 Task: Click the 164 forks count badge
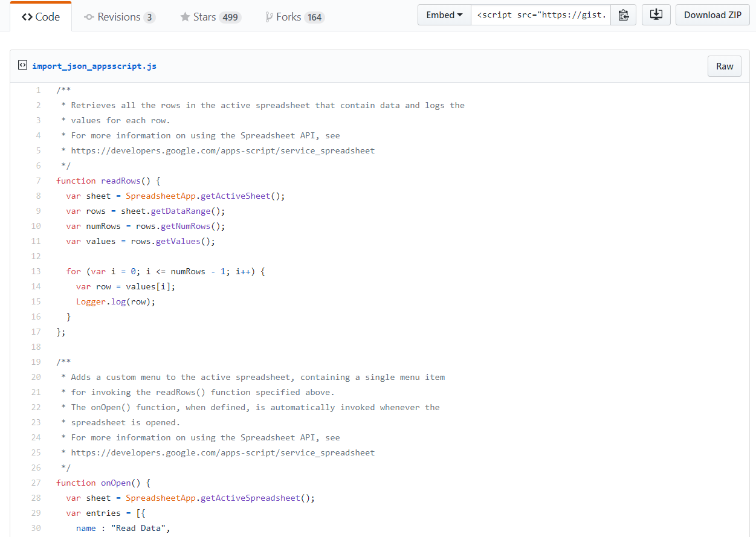tap(314, 18)
